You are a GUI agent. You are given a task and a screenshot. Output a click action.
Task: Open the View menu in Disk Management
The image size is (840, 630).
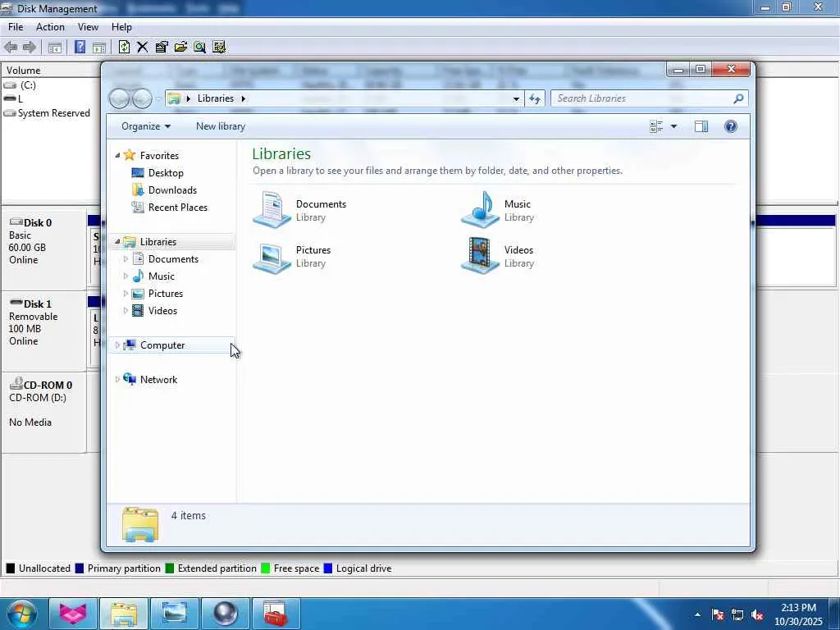point(88,27)
